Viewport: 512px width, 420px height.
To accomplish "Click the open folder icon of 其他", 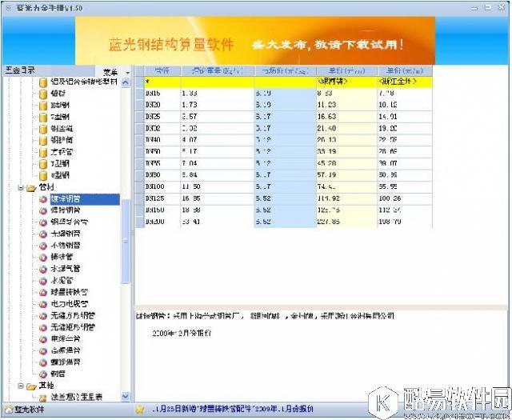I will click(x=31, y=386).
